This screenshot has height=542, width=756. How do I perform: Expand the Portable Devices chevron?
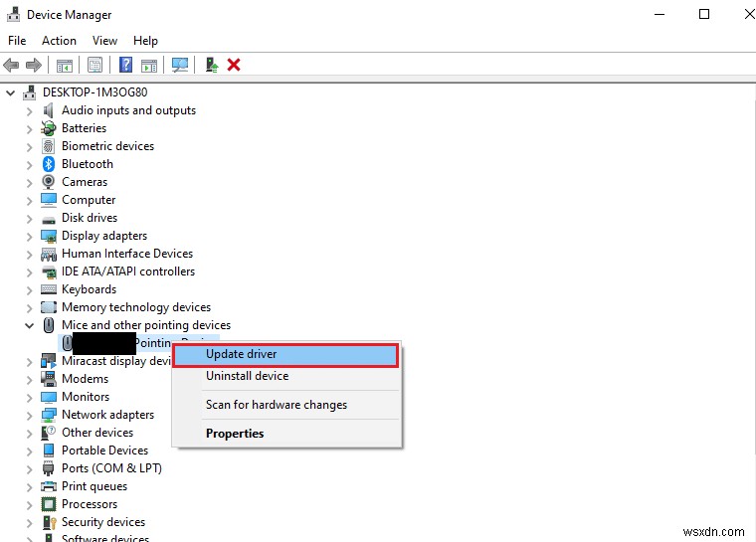click(30, 451)
